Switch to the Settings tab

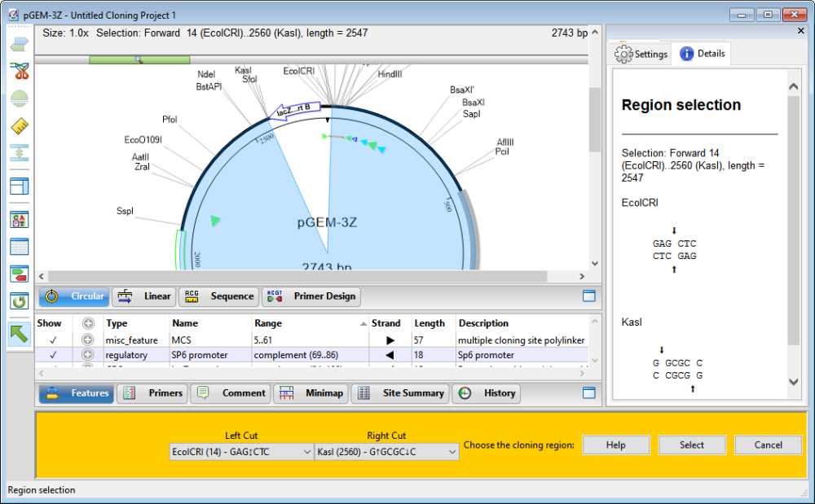pos(641,54)
